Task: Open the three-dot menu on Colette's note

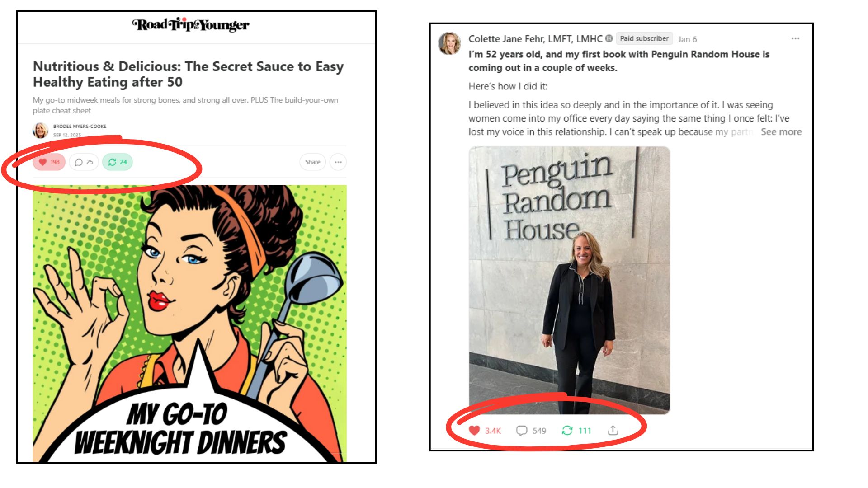Action: click(x=796, y=39)
